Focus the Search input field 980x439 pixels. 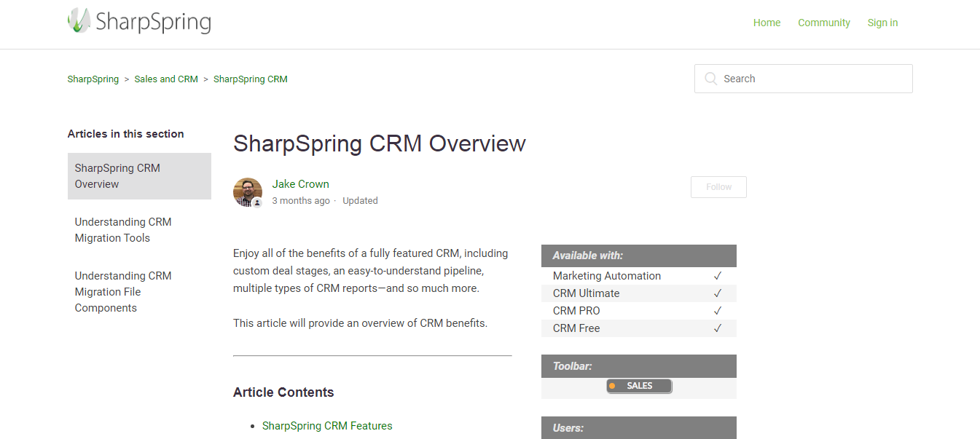click(x=803, y=79)
